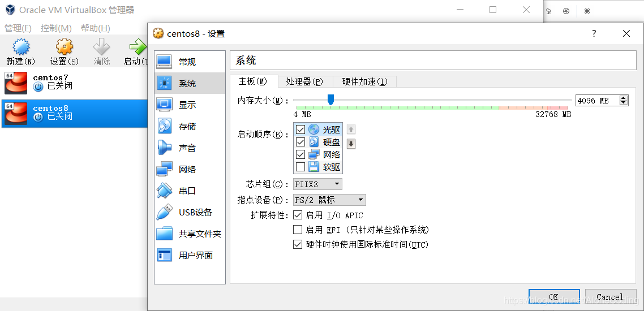Open the Display (显示) settings category
Screen dimensions: 644x311
point(190,105)
